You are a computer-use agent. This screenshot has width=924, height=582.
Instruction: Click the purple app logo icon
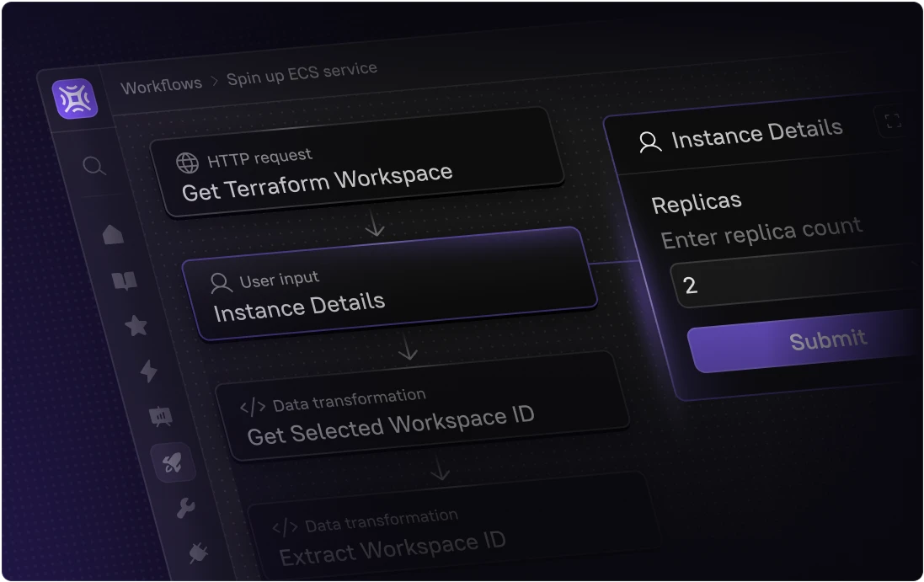(74, 99)
